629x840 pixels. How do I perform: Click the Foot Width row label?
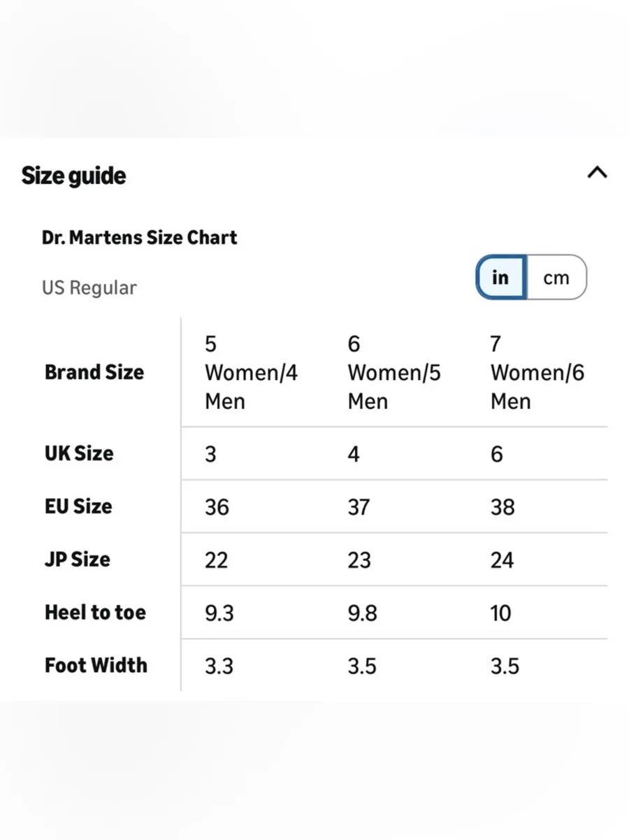pyautogui.click(x=96, y=665)
